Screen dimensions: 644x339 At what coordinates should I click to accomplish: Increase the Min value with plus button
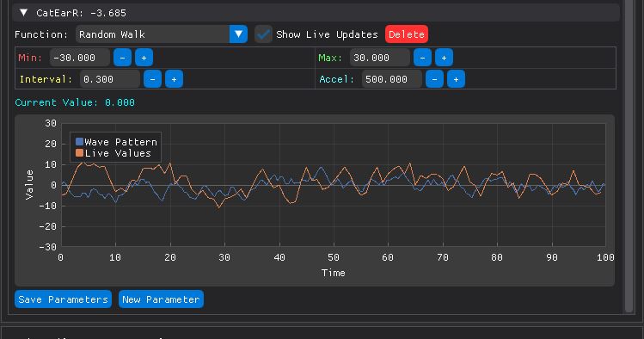pos(144,58)
